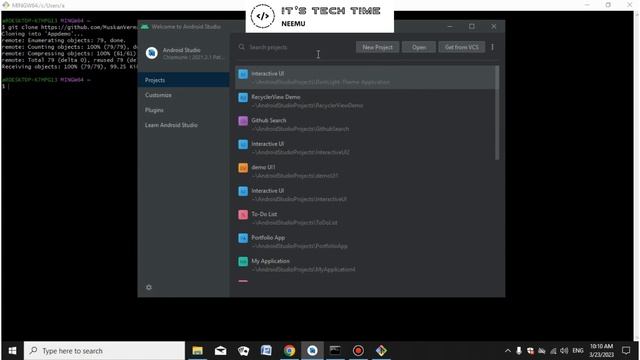
Task: Open the Mail app from taskbar
Action: coord(220,351)
